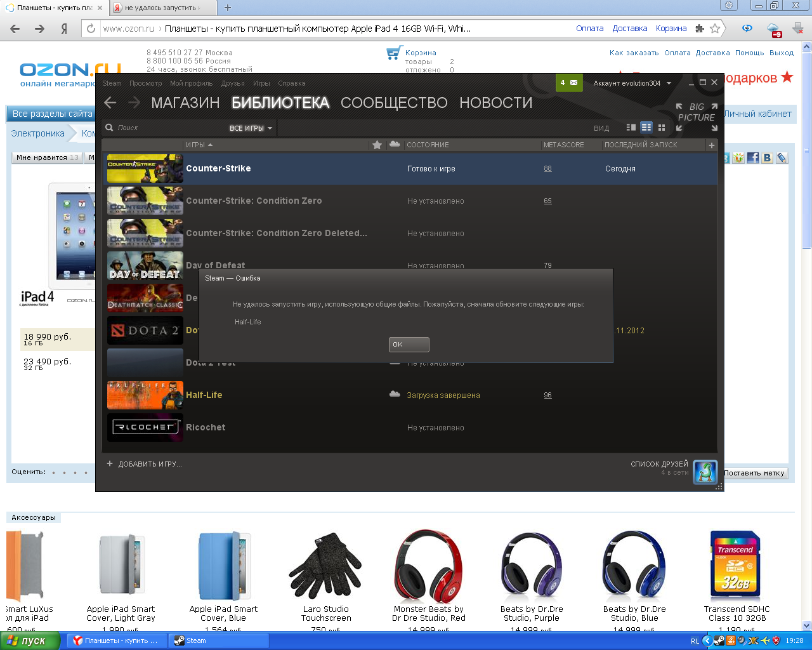Click Dota 2 game thumbnail
The height and width of the screenshot is (650, 812).
145,330
